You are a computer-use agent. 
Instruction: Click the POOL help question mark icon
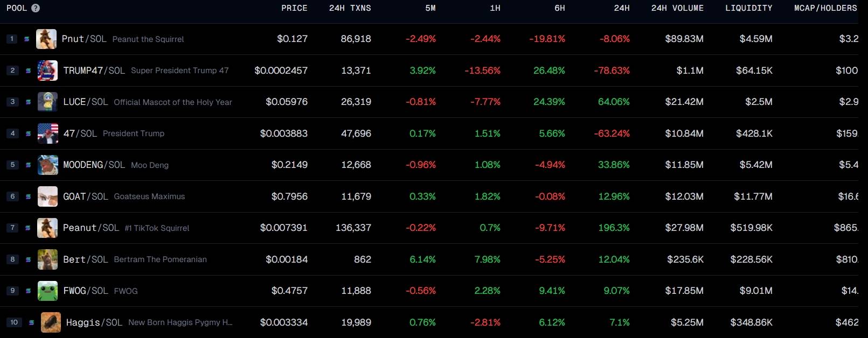[x=36, y=8]
